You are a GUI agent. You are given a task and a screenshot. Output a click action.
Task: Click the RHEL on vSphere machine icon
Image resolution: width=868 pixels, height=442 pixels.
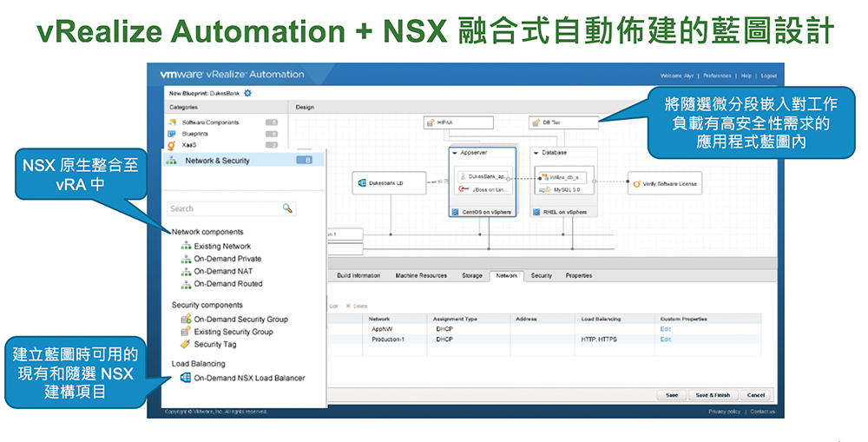pos(536,212)
